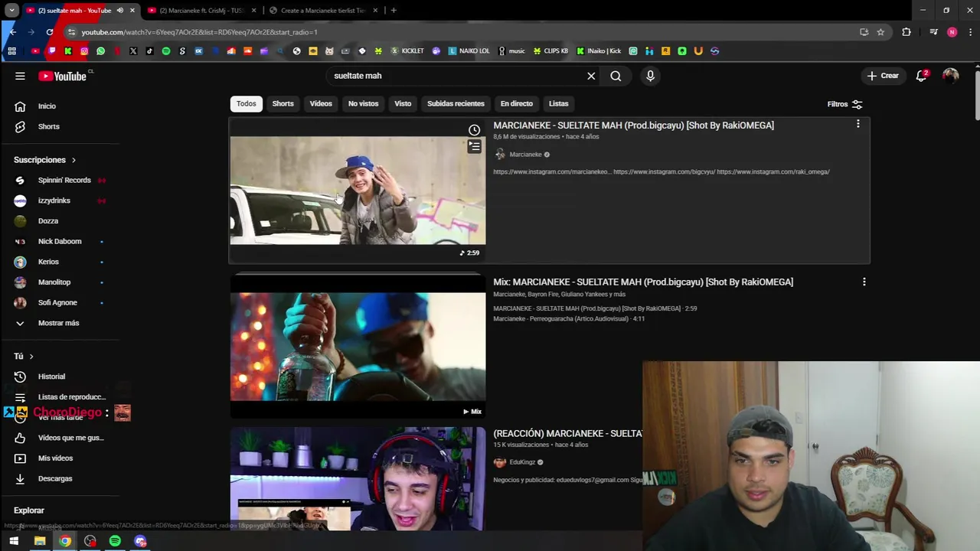The image size is (980, 551).
Task: Add Sueltate Mah video to Watch later
Action: pyautogui.click(x=475, y=130)
